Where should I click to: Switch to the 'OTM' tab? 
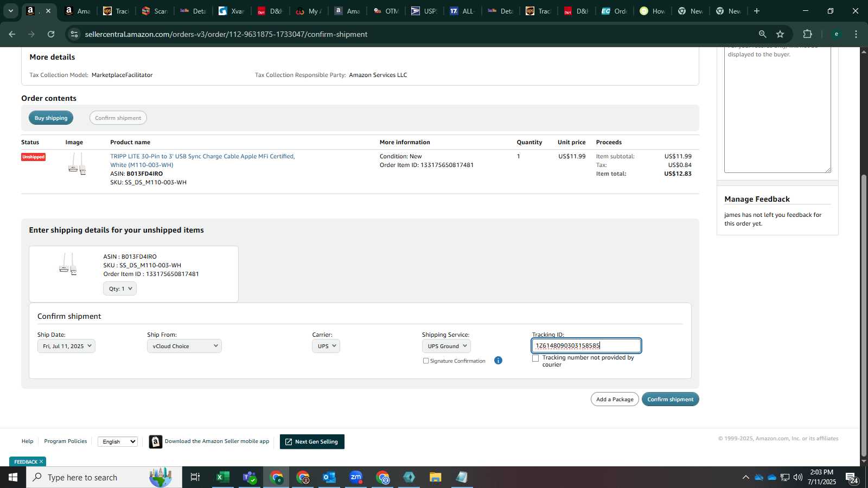[x=386, y=11]
